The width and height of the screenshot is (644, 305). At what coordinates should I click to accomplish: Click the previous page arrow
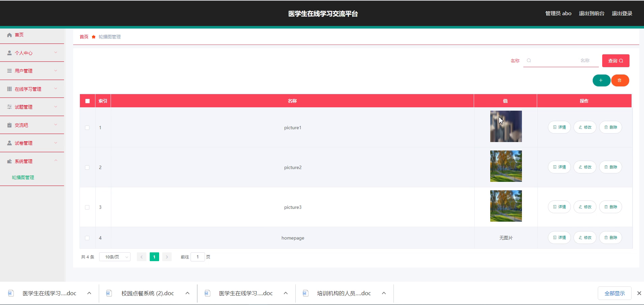pos(142,257)
